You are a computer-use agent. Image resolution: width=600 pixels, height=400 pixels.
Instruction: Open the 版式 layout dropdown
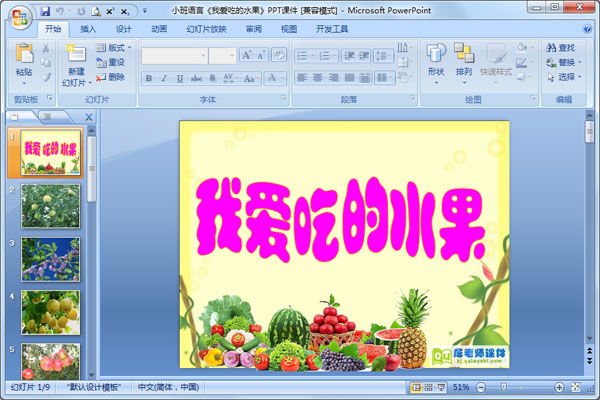[114, 48]
